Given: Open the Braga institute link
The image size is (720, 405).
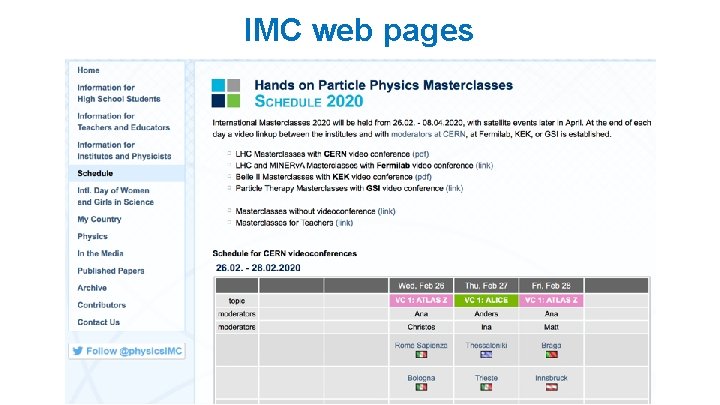Looking at the screenshot, I should coord(551,345).
